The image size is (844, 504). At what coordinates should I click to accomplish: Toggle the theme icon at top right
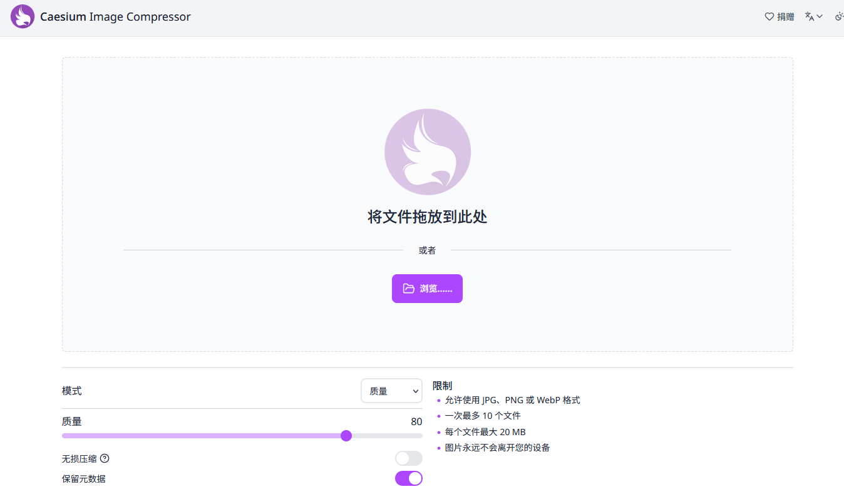coord(840,17)
